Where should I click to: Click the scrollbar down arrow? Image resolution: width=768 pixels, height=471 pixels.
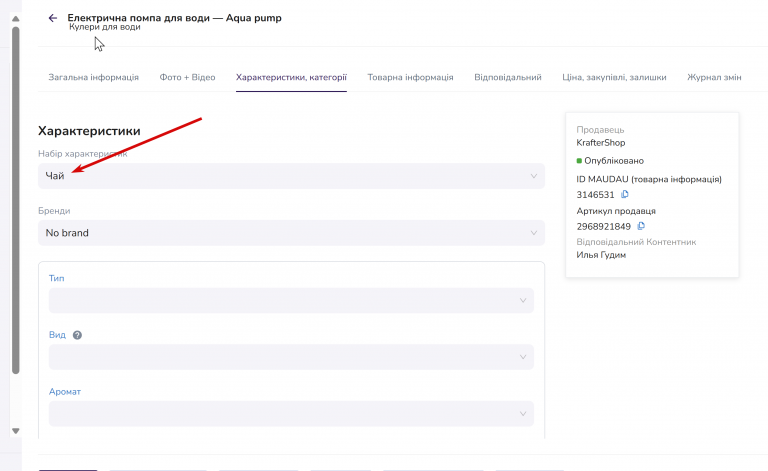[16, 431]
